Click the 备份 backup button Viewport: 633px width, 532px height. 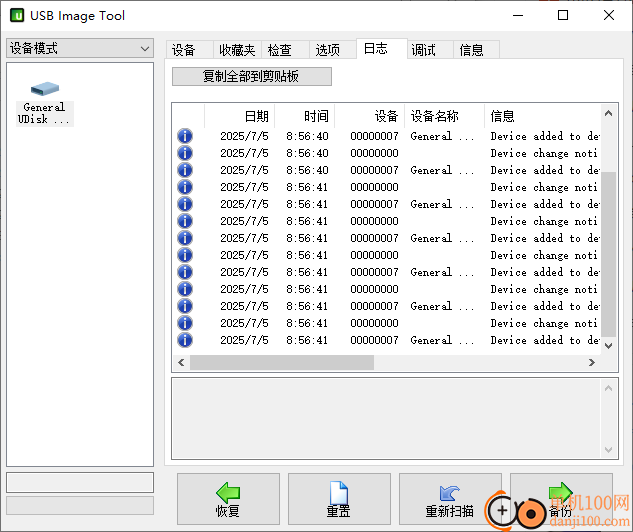click(561, 499)
